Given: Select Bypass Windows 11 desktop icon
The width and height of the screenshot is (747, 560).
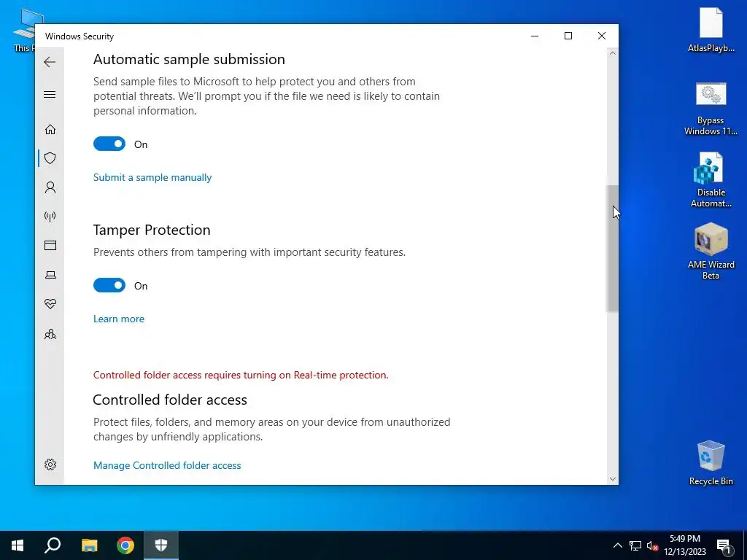Looking at the screenshot, I should click(x=711, y=109).
